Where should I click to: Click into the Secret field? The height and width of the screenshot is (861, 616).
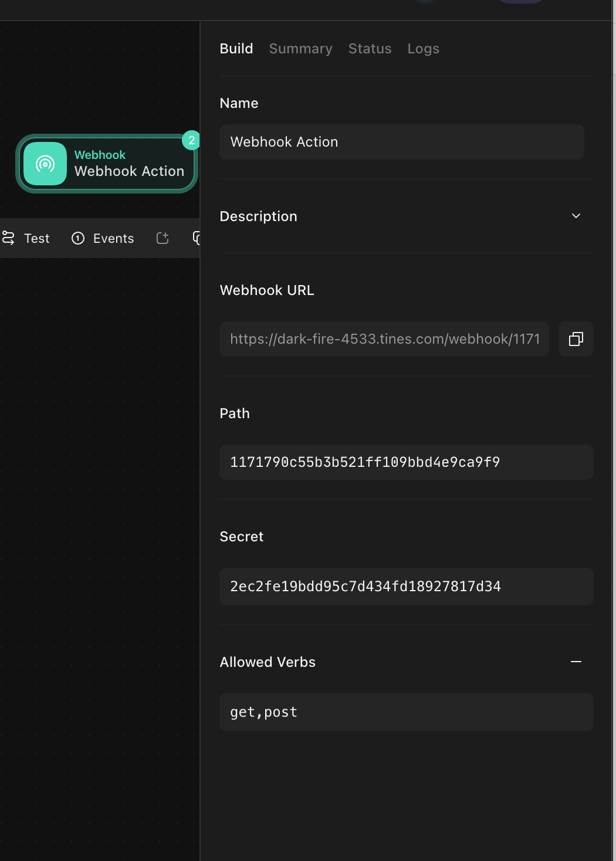click(x=406, y=587)
